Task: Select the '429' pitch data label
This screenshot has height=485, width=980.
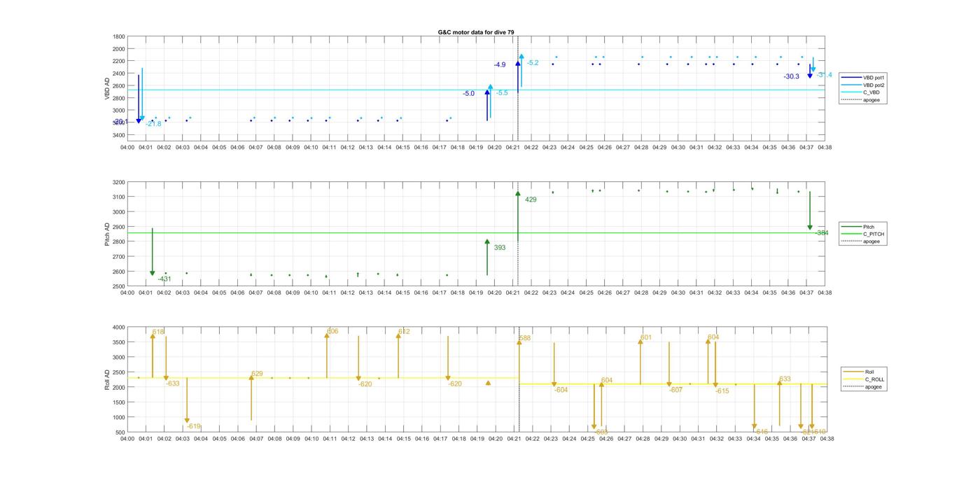Action: coord(531,200)
